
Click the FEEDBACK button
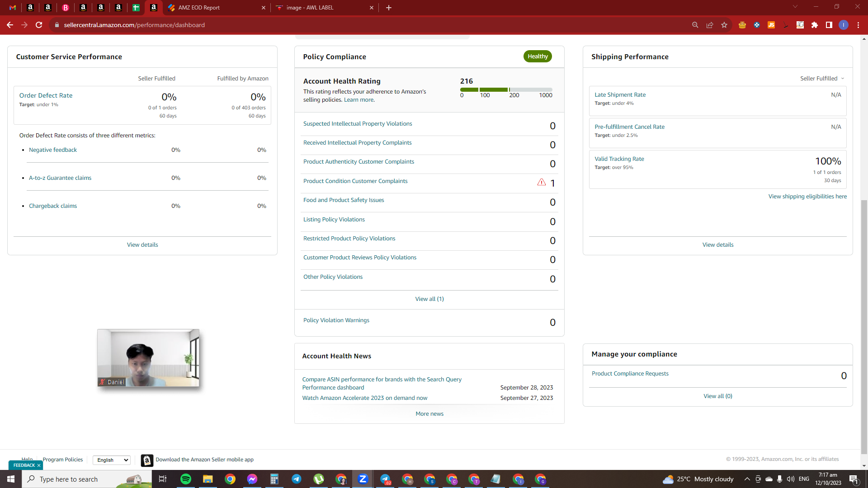[x=24, y=465]
